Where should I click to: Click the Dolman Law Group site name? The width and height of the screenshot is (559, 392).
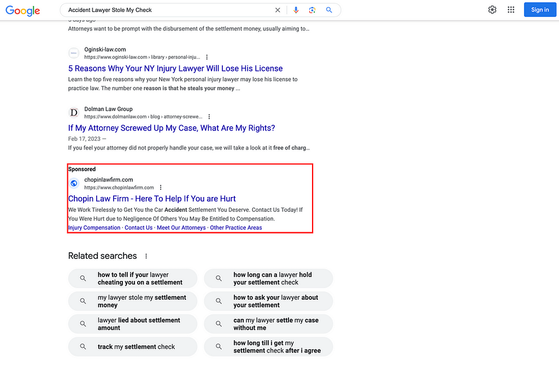(x=108, y=109)
